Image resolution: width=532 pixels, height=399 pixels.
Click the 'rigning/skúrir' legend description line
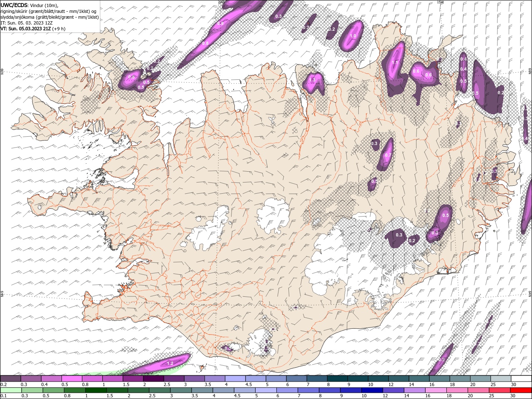(x=49, y=11)
